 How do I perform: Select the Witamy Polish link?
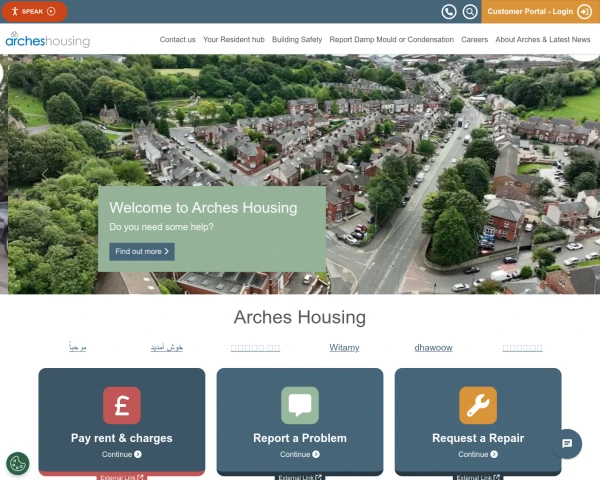click(344, 348)
